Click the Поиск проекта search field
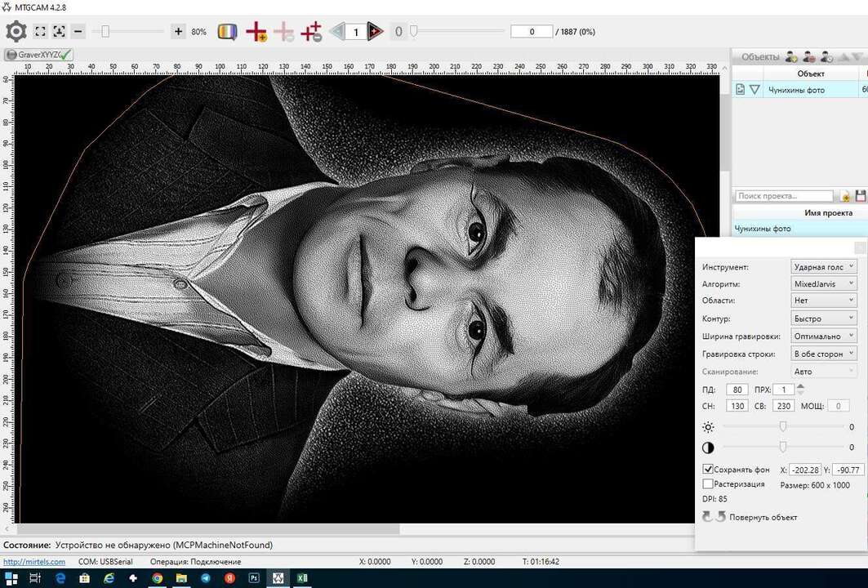The height and width of the screenshot is (588, 868). tap(784, 196)
